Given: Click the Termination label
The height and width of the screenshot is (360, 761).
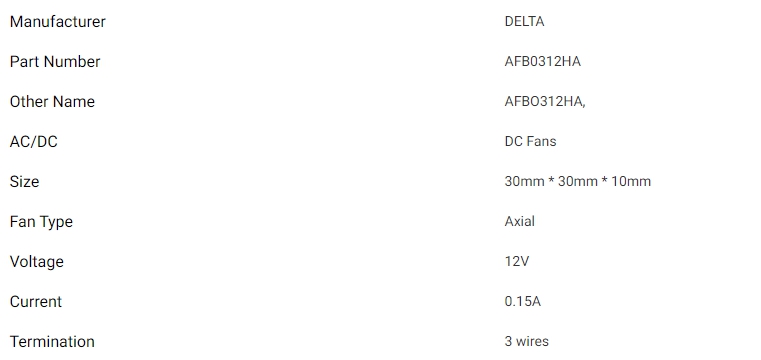Looking at the screenshot, I should [52, 342].
